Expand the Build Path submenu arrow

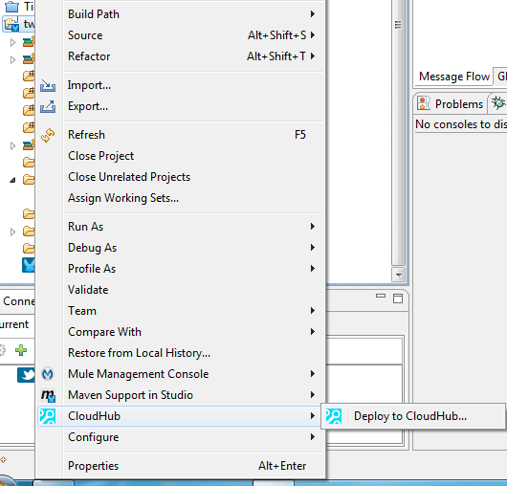[x=312, y=14]
